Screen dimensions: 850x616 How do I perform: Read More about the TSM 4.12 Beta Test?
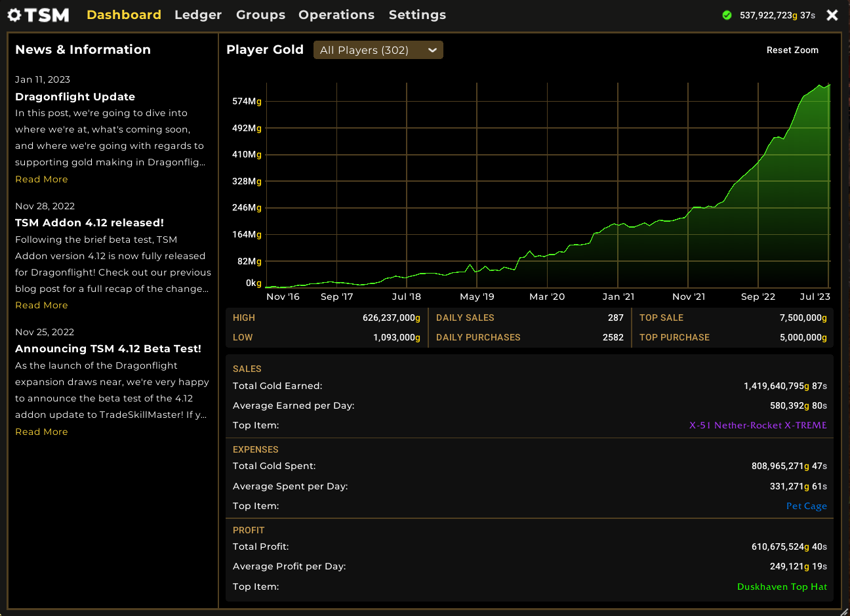[41, 432]
